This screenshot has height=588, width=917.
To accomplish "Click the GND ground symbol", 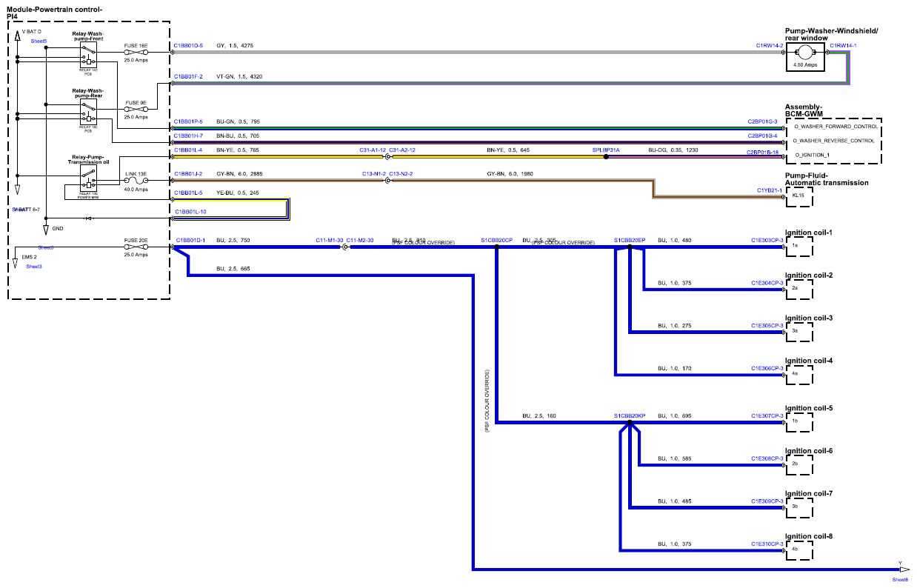I will tap(46, 231).
